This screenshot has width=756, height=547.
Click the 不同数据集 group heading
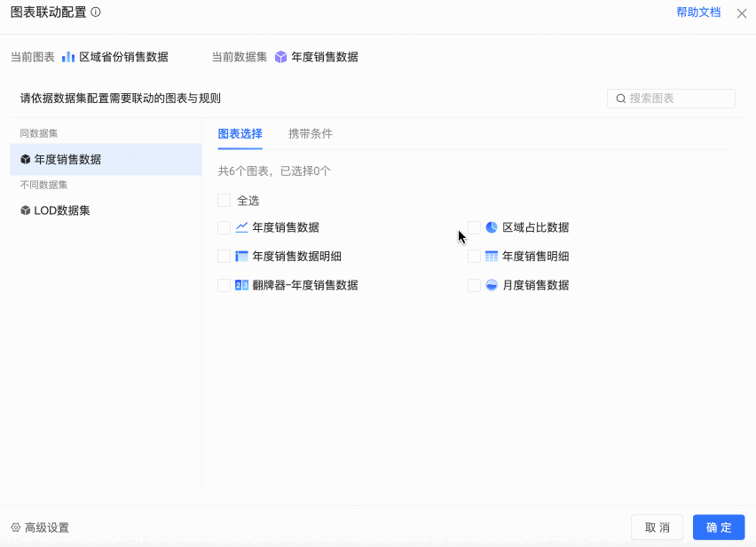tap(43, 185)
